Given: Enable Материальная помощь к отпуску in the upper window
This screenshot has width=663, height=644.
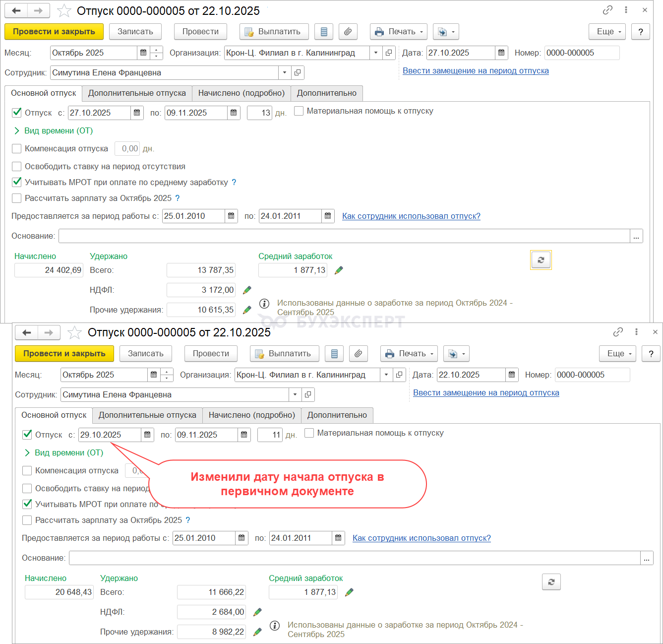Looking at the screenshot, I should (299, 111).
